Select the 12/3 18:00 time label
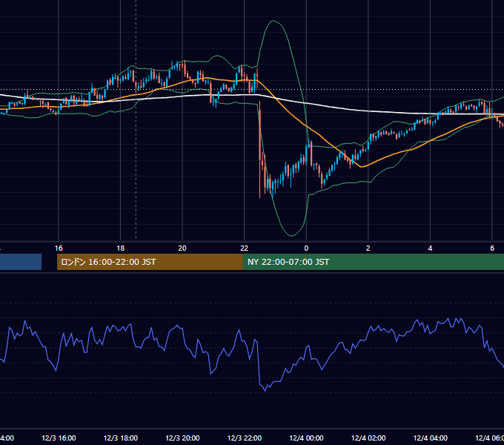 click(121, 438)
